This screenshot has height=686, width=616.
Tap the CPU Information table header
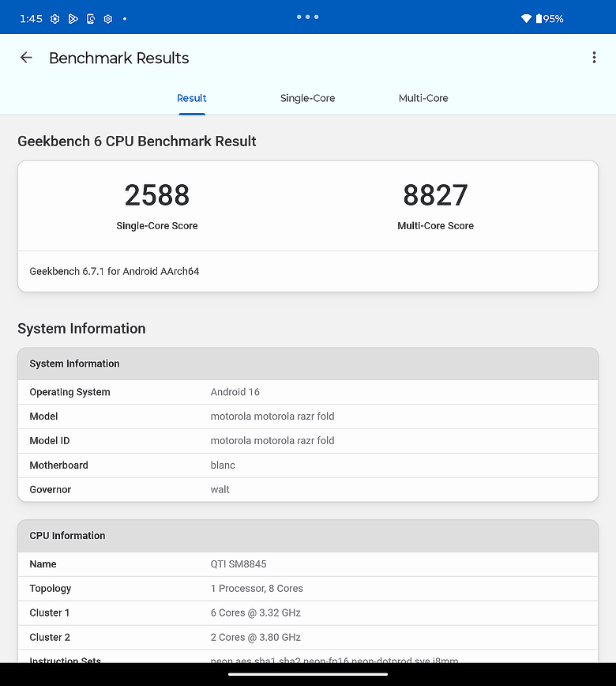(x=308, y=536)
